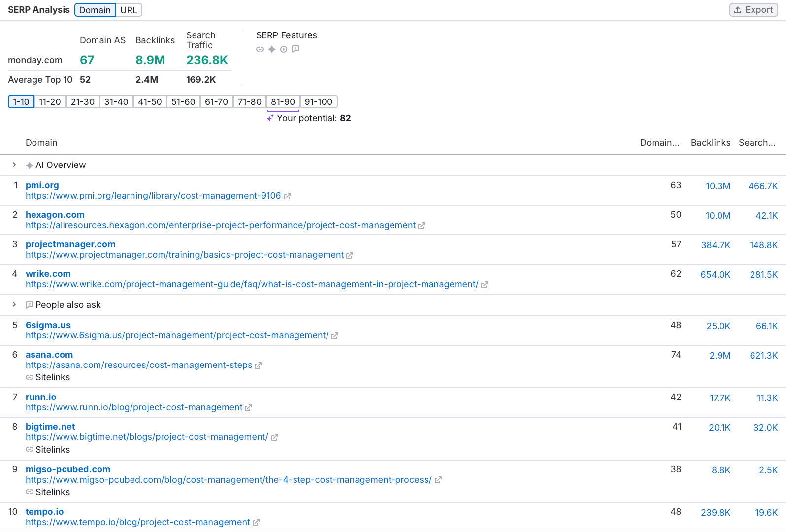Select the 71-80 results range tab

[x=250, y=101]
